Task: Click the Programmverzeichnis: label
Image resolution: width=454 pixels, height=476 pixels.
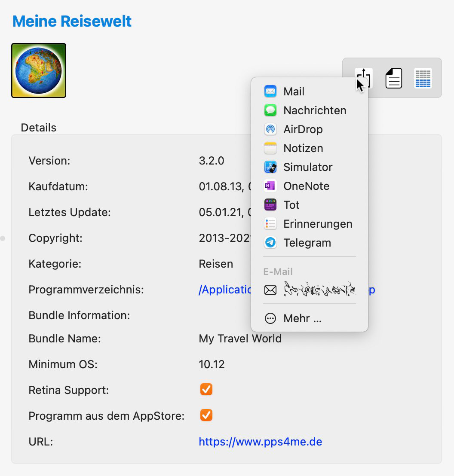Action: click(86, 290)
